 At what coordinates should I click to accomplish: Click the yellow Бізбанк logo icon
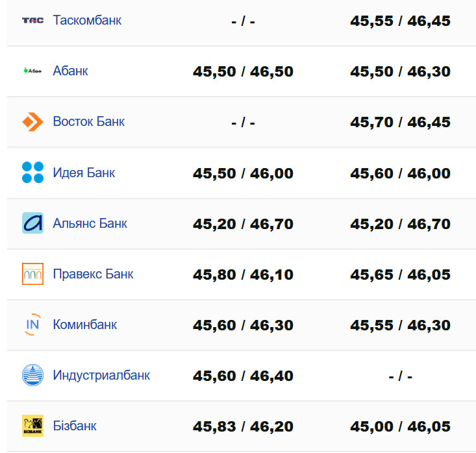click(32, 426)
